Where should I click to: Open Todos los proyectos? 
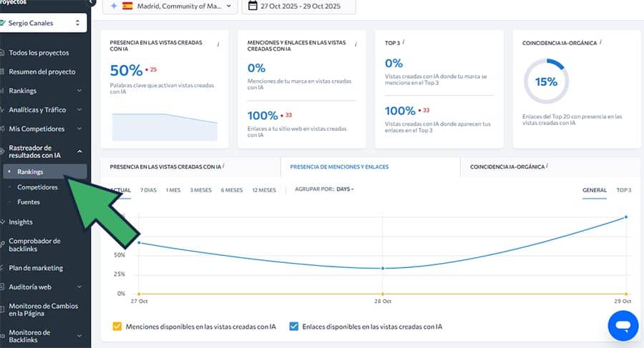[39, 53]
